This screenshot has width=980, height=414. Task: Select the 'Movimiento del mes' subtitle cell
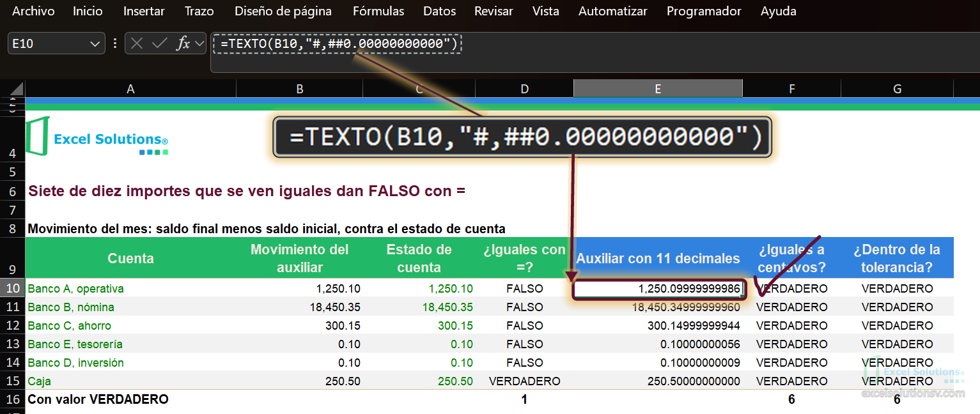click(267, 228)
